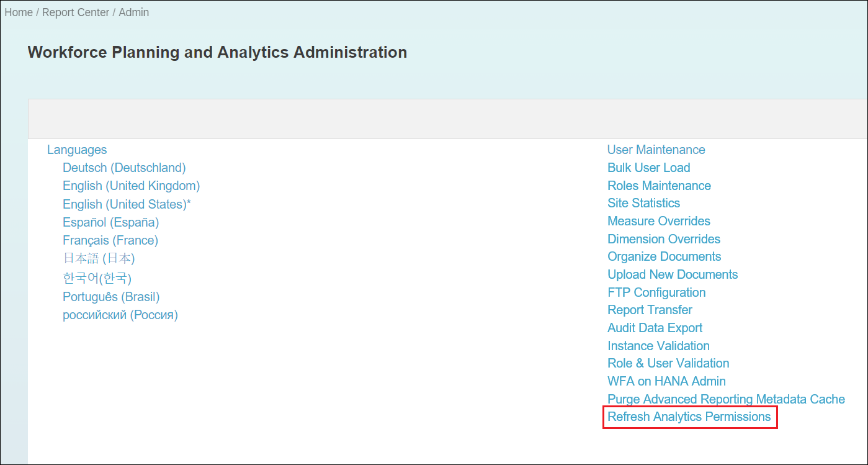Image resolution: width=868 pixels, height=465 pixels.
Task: Choose Français (France) language
Action: click(110, 240)
